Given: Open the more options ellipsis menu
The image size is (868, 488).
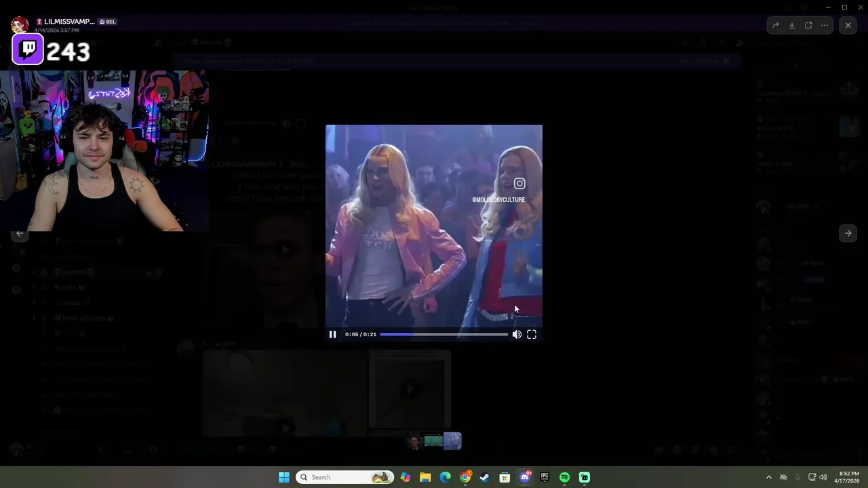Looking at the screenshot, I should click(825, 25).
